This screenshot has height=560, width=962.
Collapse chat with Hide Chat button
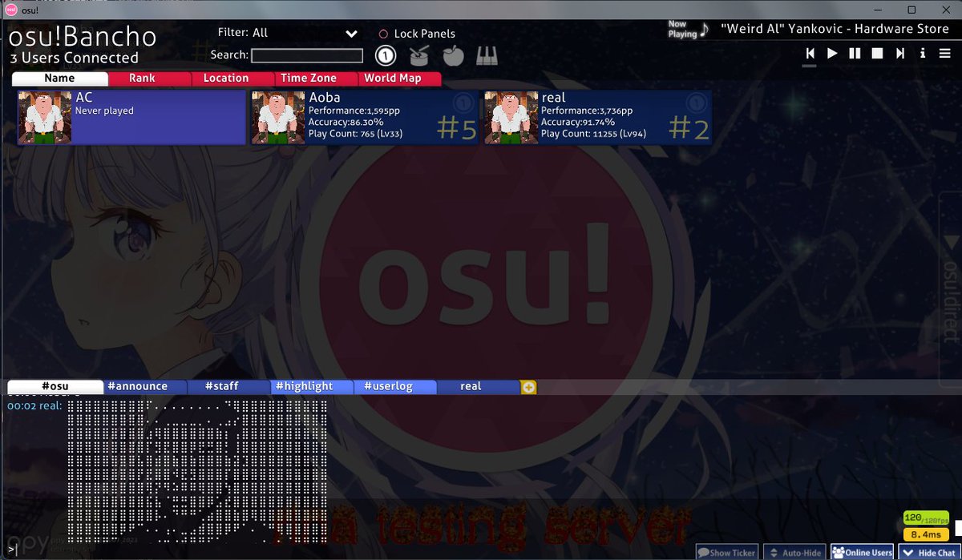click(929, 552)
